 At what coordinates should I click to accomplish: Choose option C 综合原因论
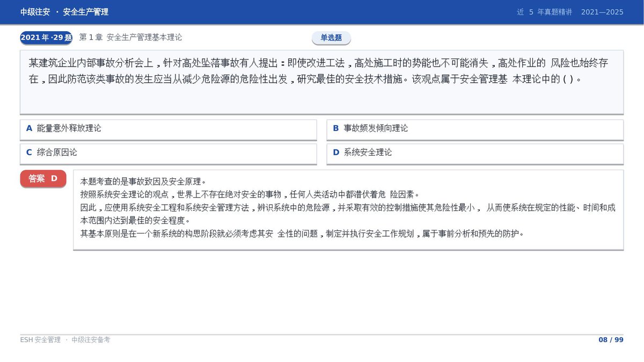click(169, 154)
